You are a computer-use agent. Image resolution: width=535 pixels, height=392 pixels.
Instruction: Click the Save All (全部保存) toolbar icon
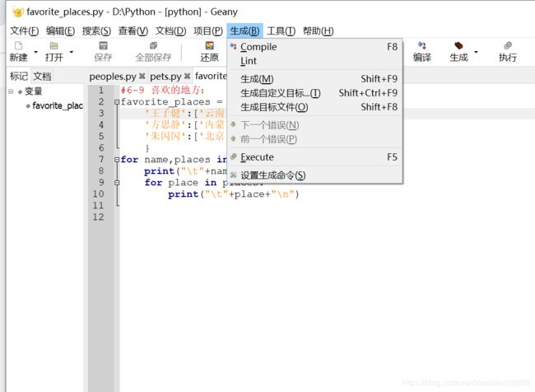point(154,46)
